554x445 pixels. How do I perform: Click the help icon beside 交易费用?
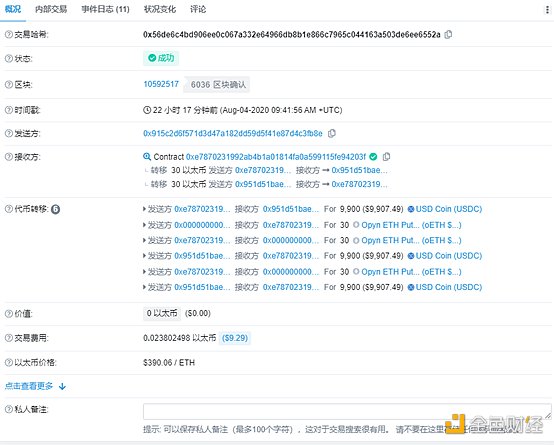pos(8,338)
